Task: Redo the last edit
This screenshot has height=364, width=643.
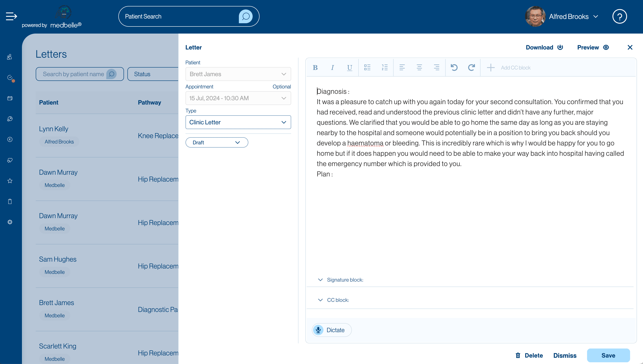Action: (471, 68)
